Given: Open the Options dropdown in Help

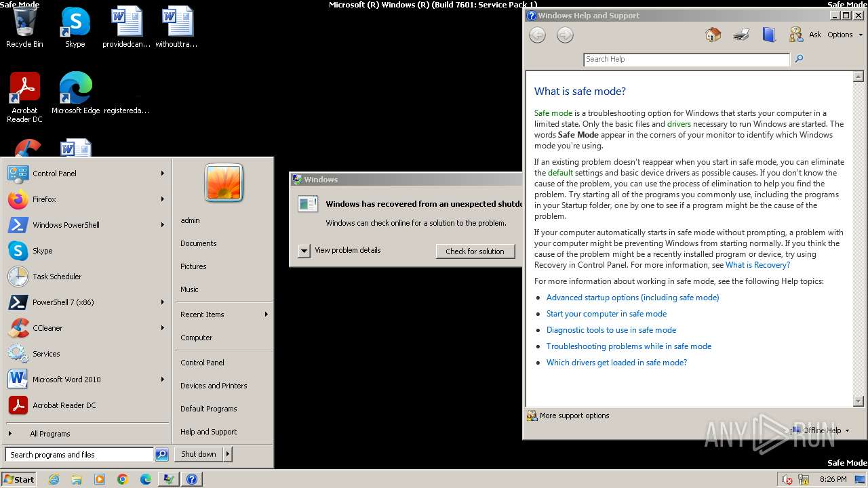Looking at the screenshot, I should click(x=845, y=35).
